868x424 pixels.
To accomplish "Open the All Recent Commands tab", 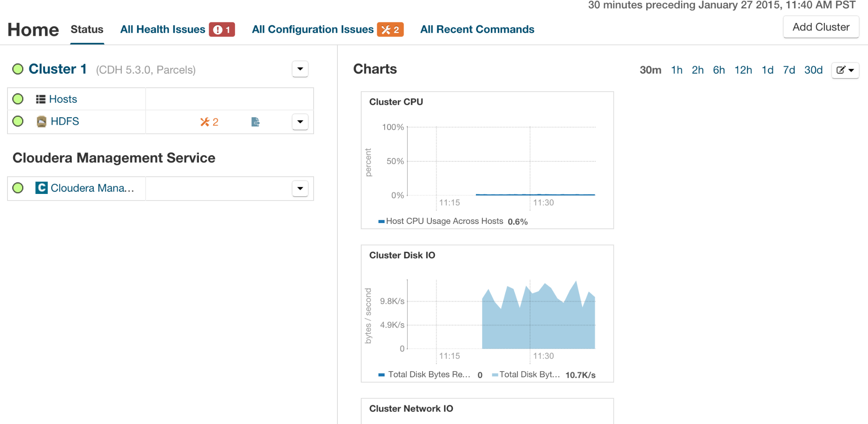I will pyautogui.click(x=477, y=30).
